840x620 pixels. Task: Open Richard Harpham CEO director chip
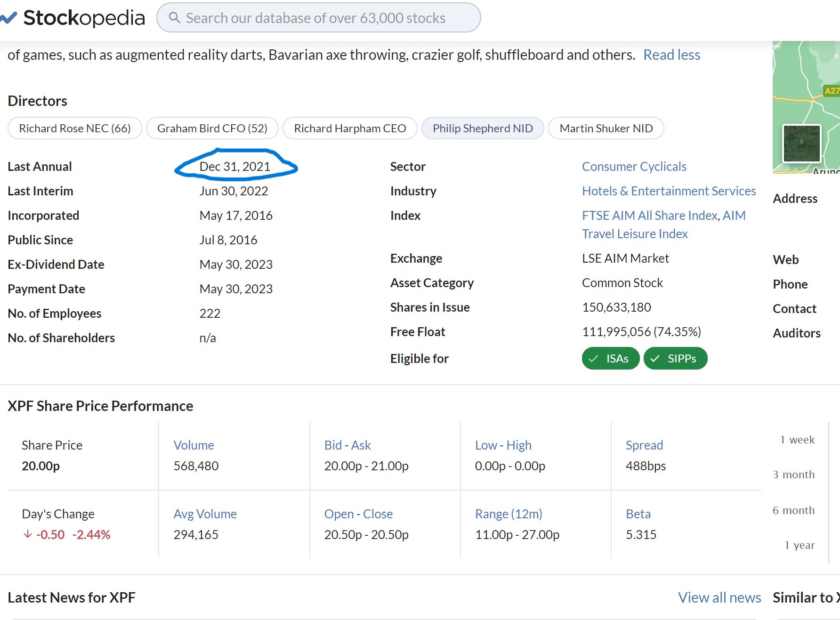pyautogui.click(x=350, y=128)
